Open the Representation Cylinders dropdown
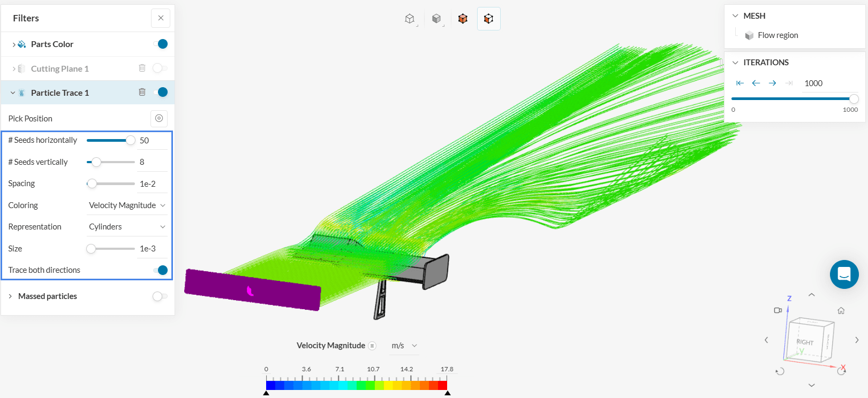Image resolution: width=868 pixels, height=398 pixels. coord(127,227)
